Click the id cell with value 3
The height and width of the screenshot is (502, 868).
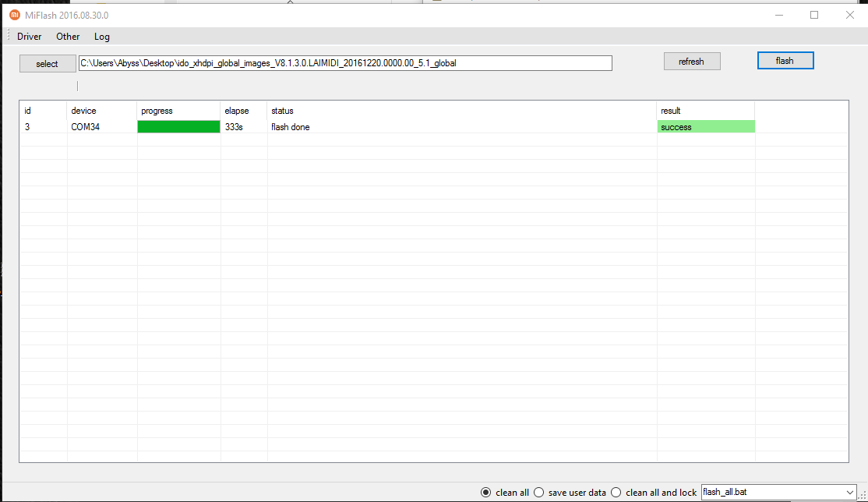(x=43, y=127)
